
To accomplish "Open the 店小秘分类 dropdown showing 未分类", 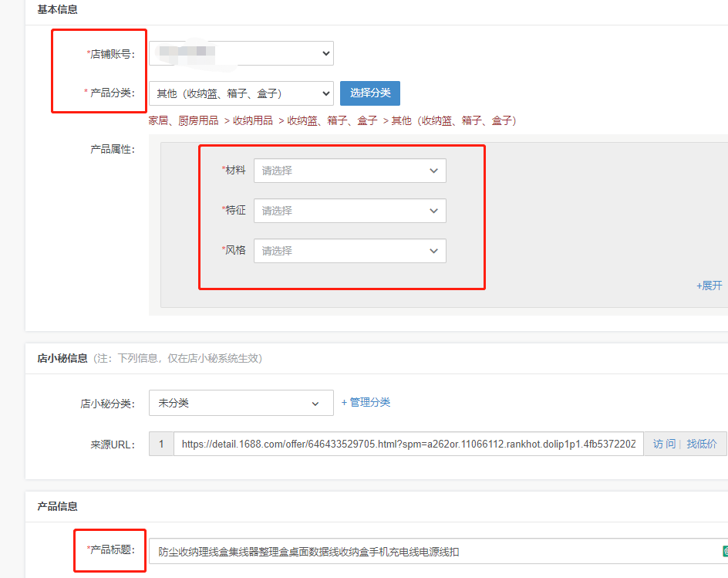I will [x=241, y=403].
